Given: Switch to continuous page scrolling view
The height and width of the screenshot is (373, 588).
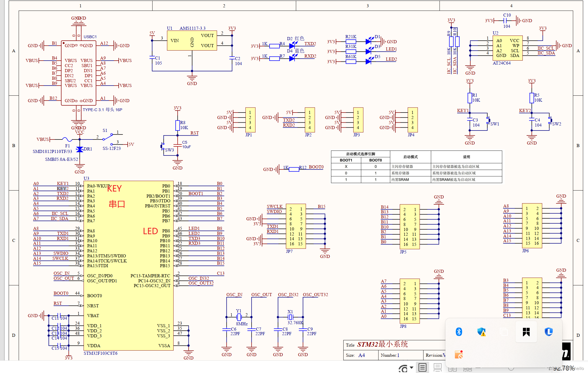Looking at the screenshot, I should tap(437, 367).
